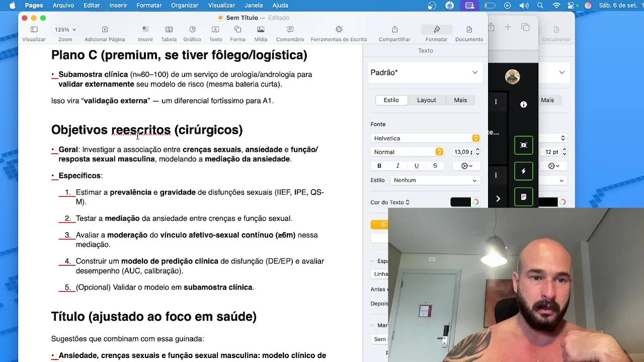Open the Formatar menu in menu bar
The width and height of the screenshot is (644, 362).
(149, 6)
